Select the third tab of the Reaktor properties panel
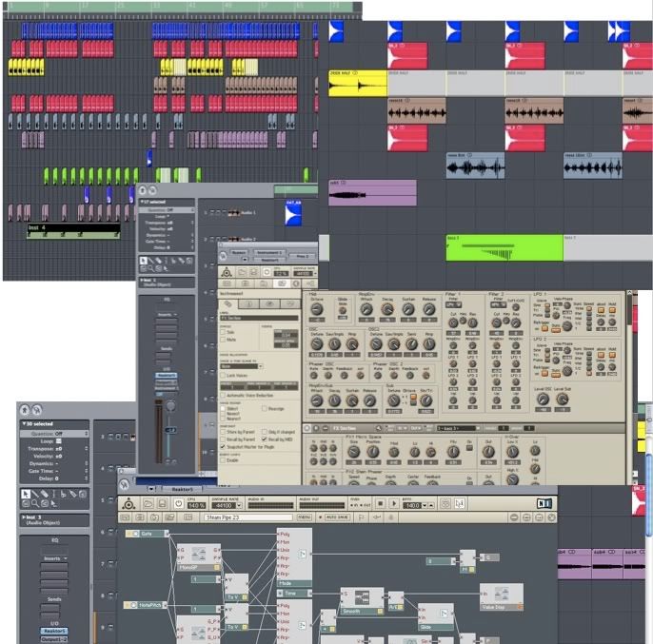 (x=269, y=303)
